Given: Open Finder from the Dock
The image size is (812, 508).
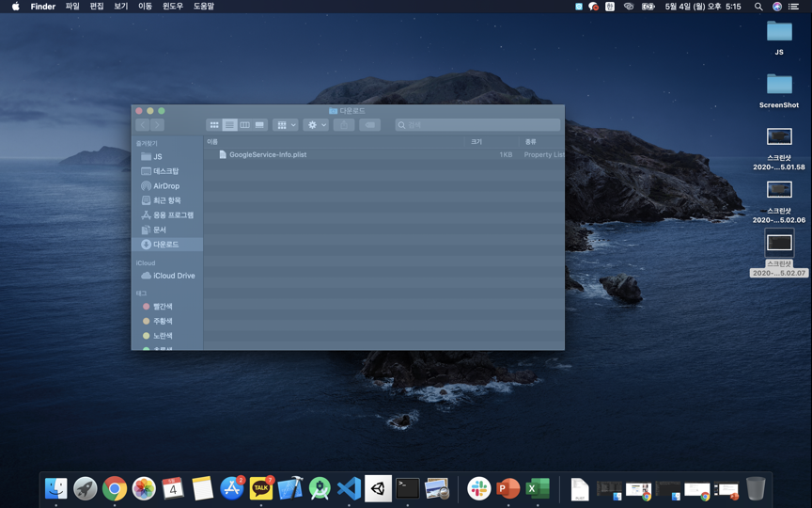Looking at the screenshot, I should coord(56,488).
